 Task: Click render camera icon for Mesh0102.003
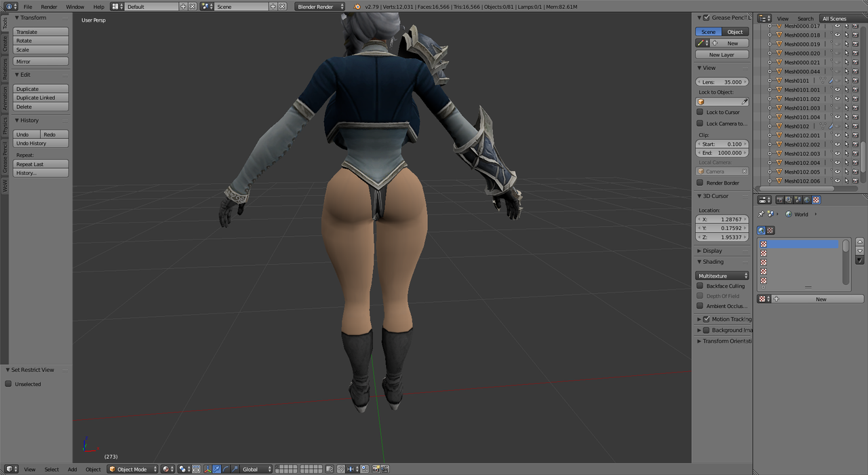tap(856, 153)
